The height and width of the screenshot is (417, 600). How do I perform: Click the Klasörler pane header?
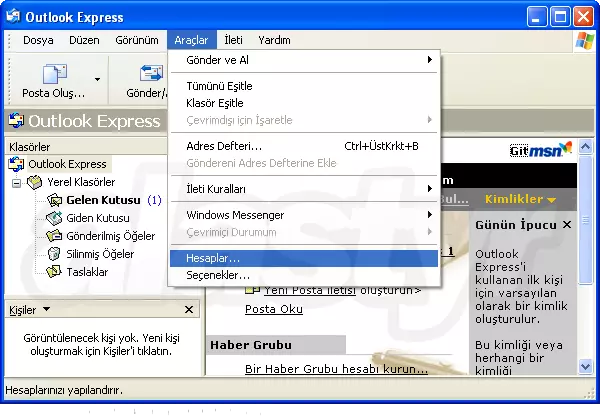point(86,147)
